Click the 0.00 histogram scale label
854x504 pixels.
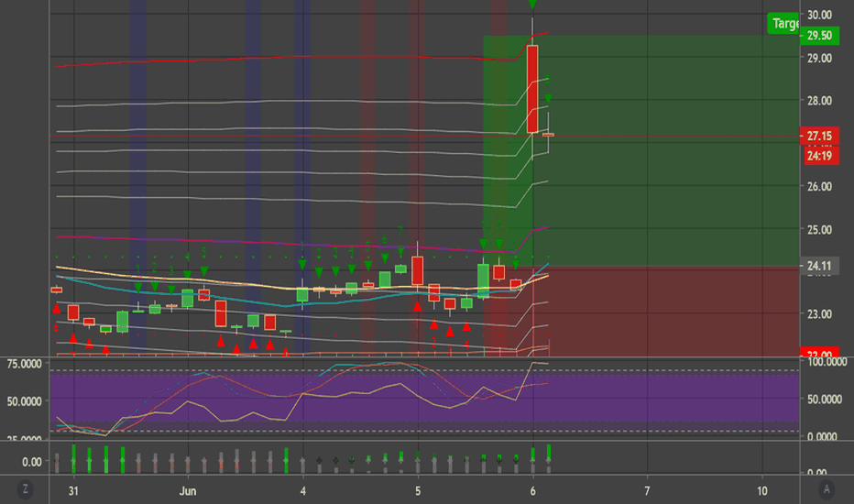31,462
